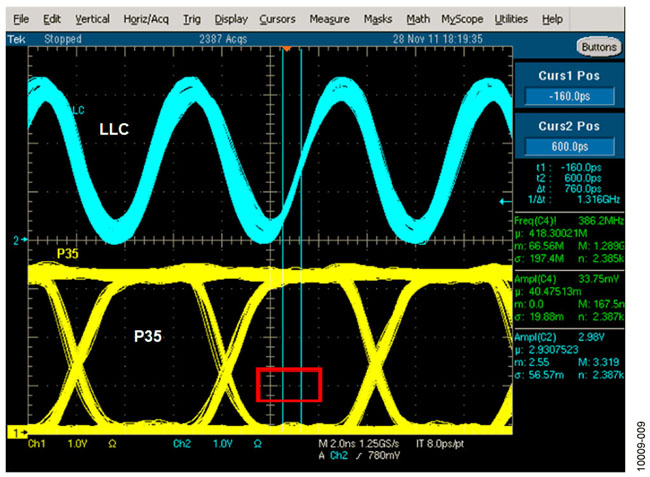Click the Ampl(C2) measurement readout
The width and height of the screenshot is (650, 477).
coord(569,356)
